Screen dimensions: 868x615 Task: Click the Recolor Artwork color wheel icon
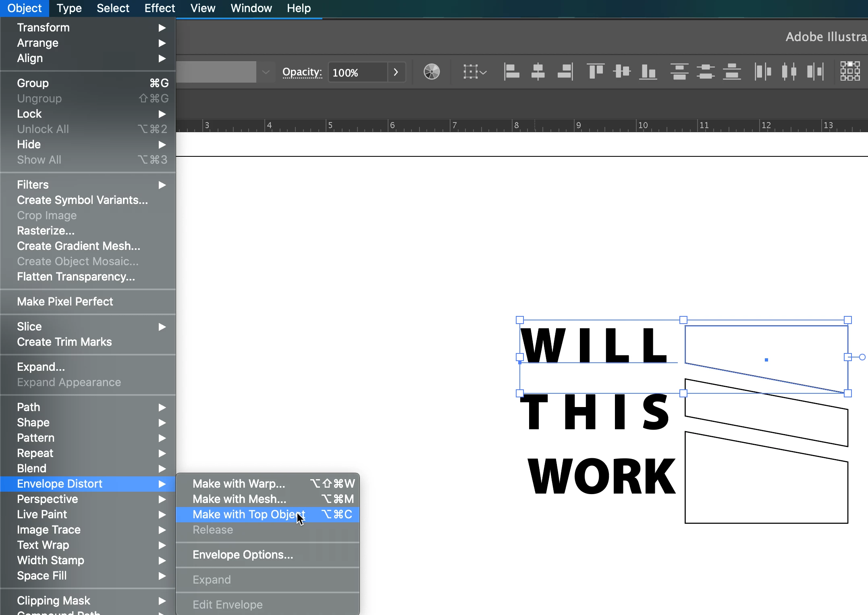[x=432, y=72]
